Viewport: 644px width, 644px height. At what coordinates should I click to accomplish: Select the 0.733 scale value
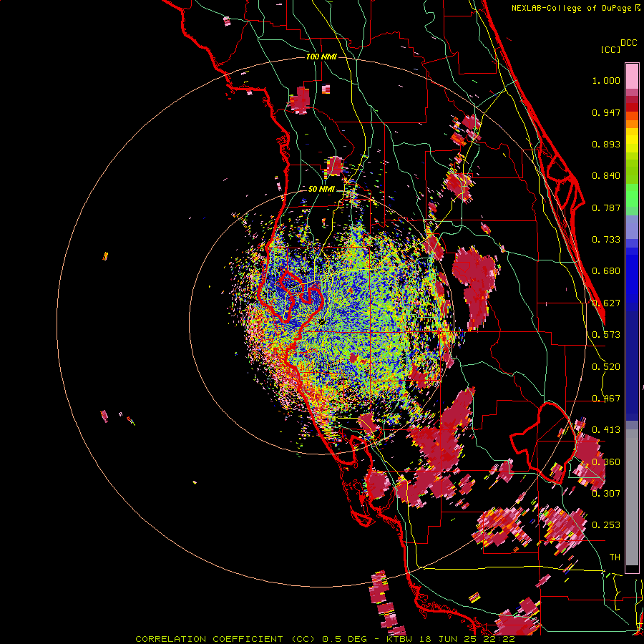(x=606, y=240)
